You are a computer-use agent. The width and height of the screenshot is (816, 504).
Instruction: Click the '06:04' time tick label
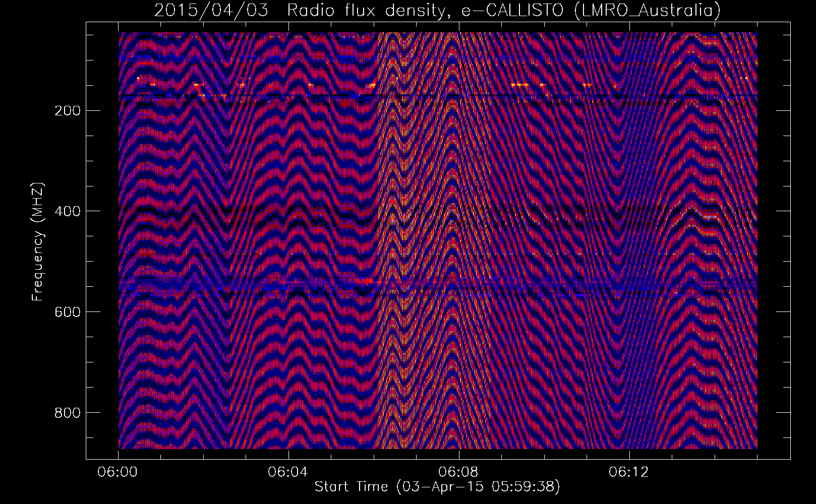pos(288,472)
